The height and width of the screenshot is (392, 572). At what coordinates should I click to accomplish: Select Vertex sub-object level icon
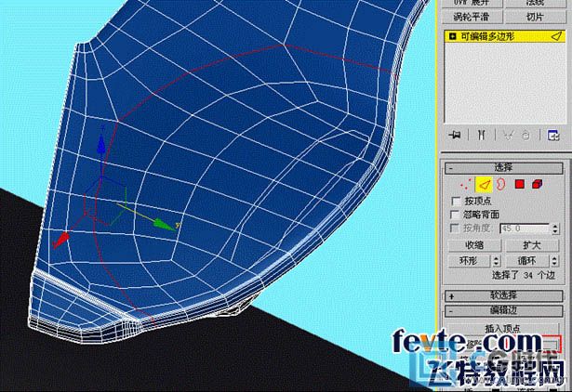(x=465, y=184)
